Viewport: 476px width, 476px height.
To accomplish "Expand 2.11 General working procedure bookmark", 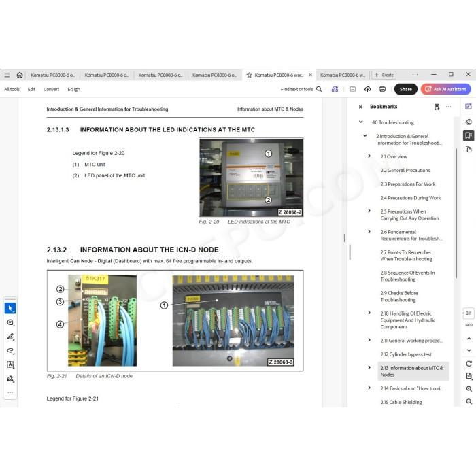I will tap(369, 340).
